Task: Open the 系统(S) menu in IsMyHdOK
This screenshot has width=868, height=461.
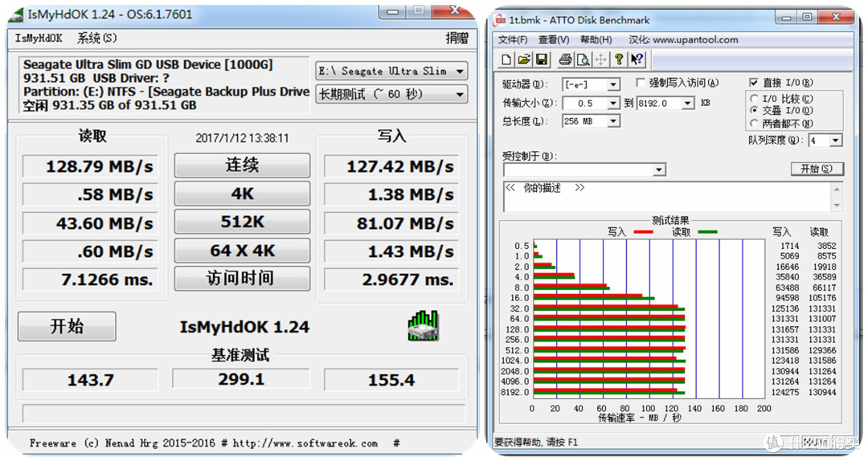Action: 97,39
